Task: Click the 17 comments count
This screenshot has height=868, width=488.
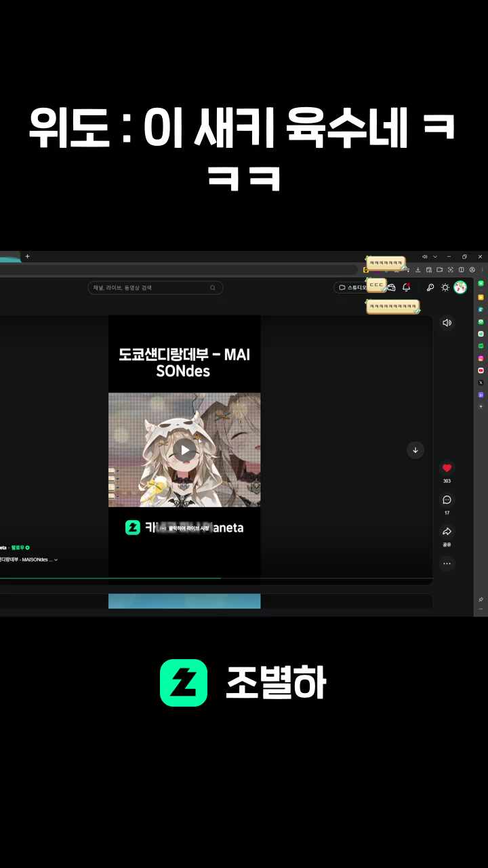Action: click(447, 513)
